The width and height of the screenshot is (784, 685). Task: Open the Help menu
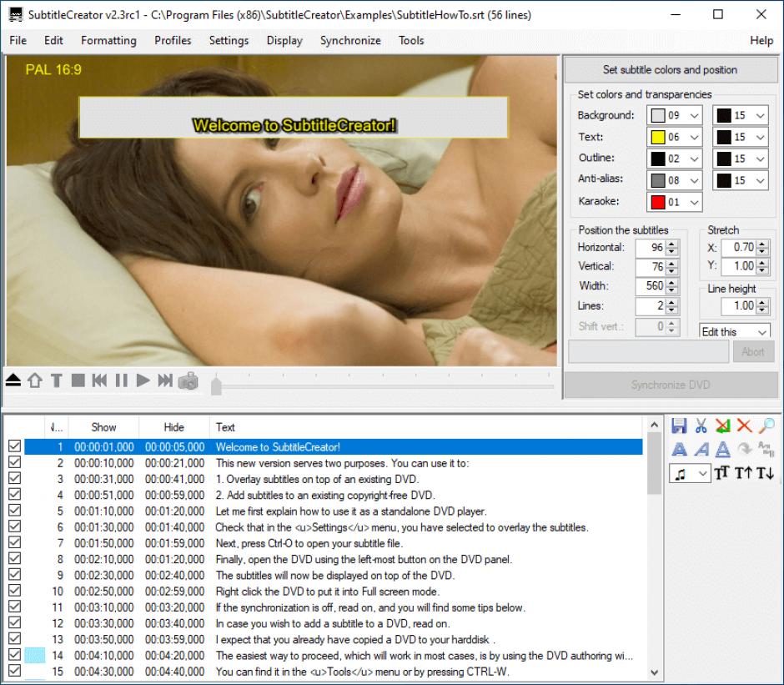(761, 41)
